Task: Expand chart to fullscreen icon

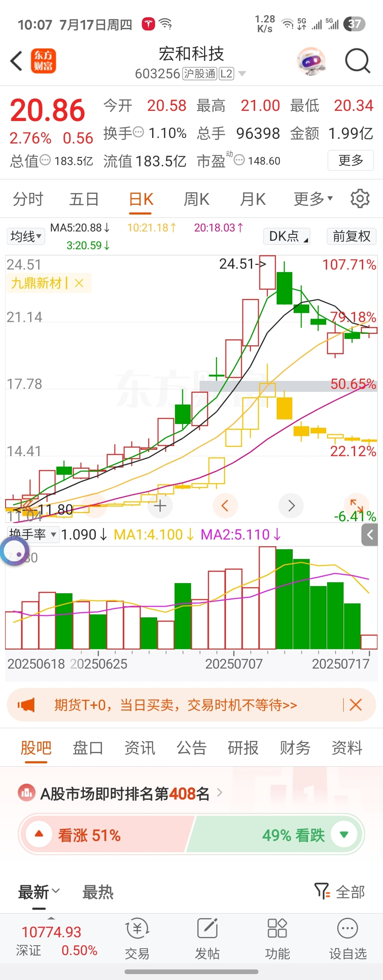Action: [357, 506]
